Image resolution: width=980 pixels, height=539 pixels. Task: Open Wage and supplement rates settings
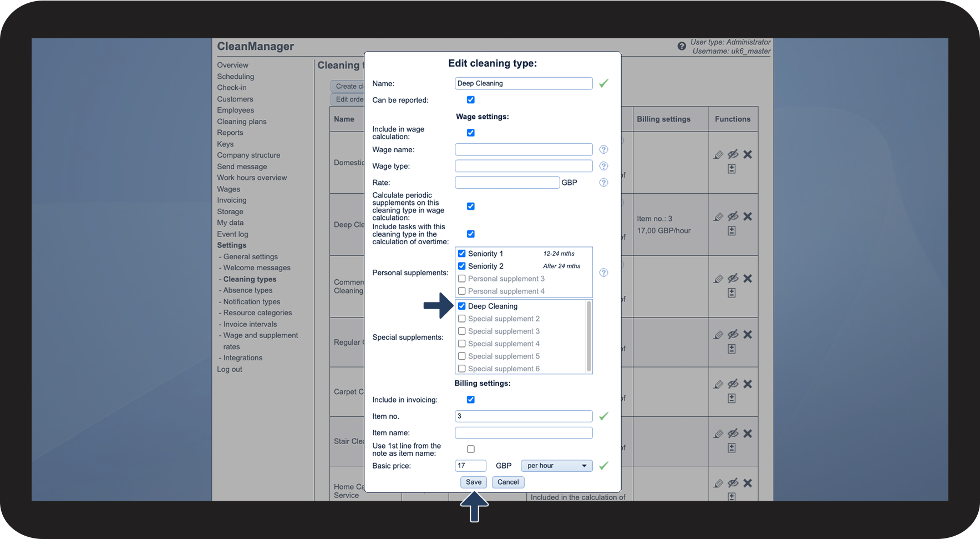260,335
